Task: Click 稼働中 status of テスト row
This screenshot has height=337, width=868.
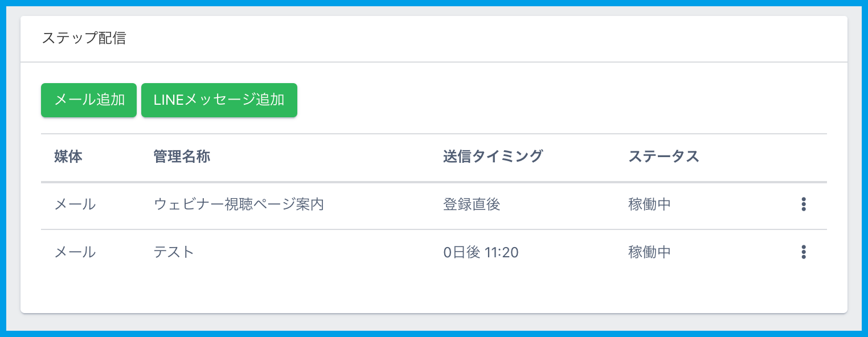Action: [649, 252]
